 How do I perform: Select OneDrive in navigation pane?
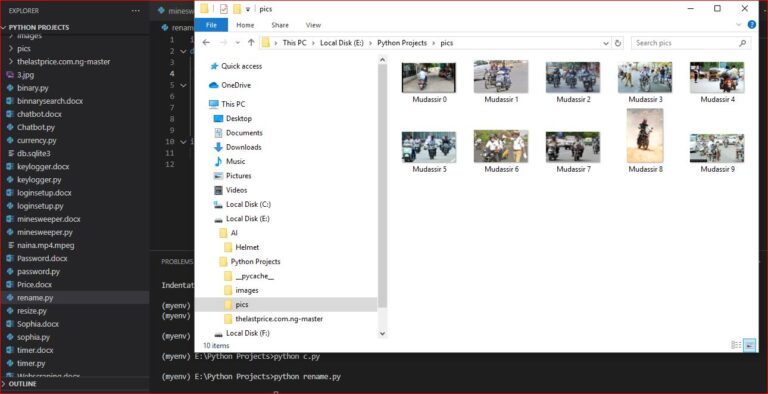pos(230,85)
